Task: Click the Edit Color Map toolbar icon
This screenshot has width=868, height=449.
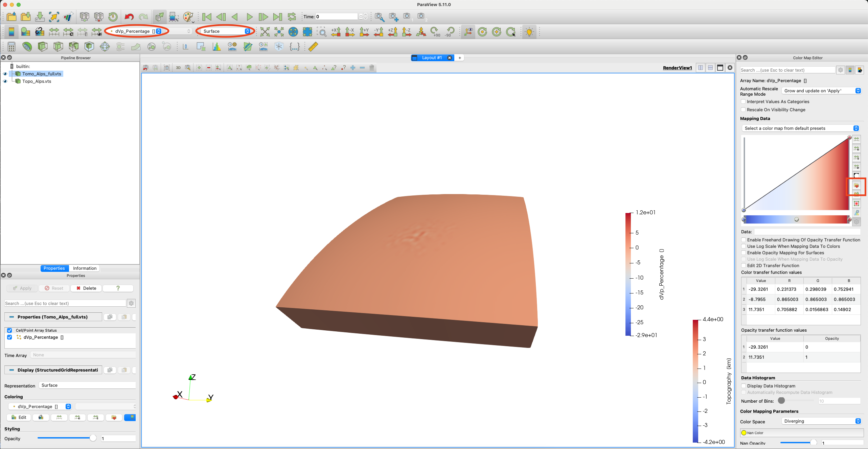Action: pyautogui.click(x=26, y=31)
